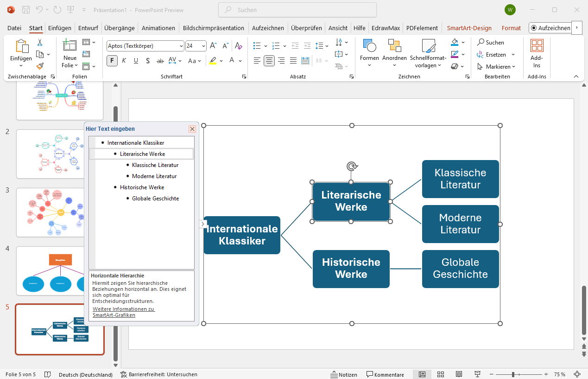Switch to slide sorter view icon
Image resolution: width=588 pixels, height=379 pixels.
pos(441,374)
